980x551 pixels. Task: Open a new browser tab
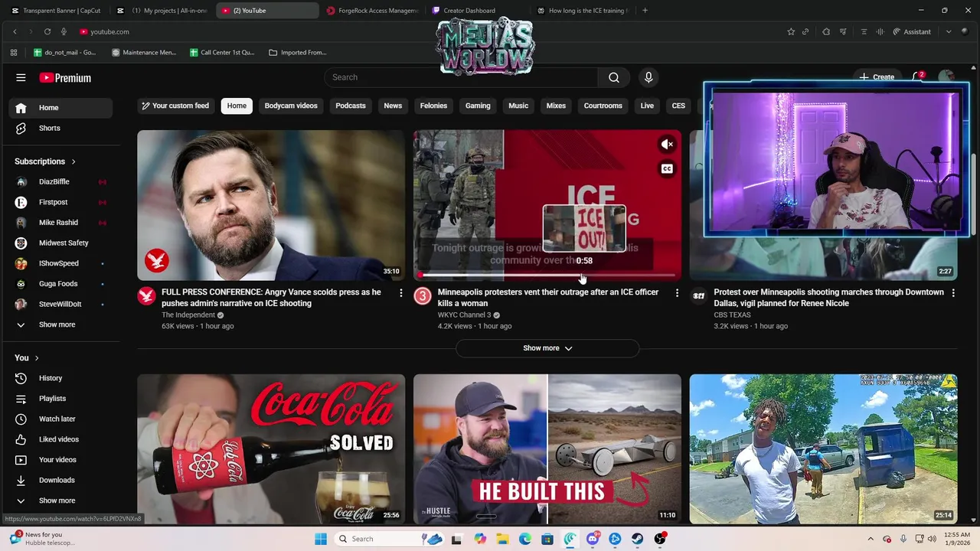645,11
